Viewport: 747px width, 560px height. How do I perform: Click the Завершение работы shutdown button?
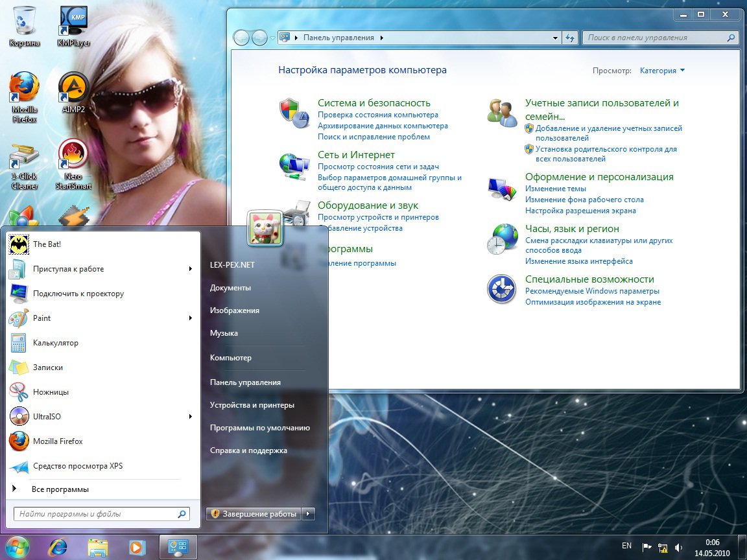(254, 514)
